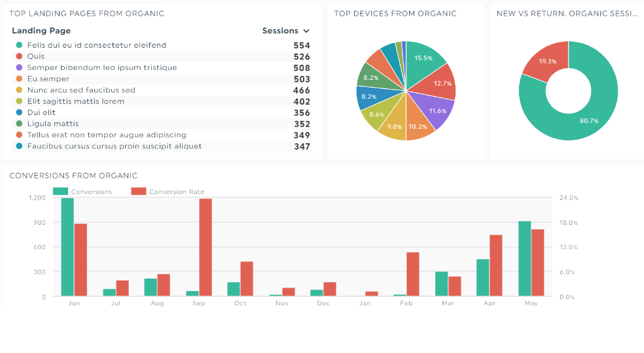Select the green May conversions bar
This screenshot has width=644, height=353.
click(524, 259)
